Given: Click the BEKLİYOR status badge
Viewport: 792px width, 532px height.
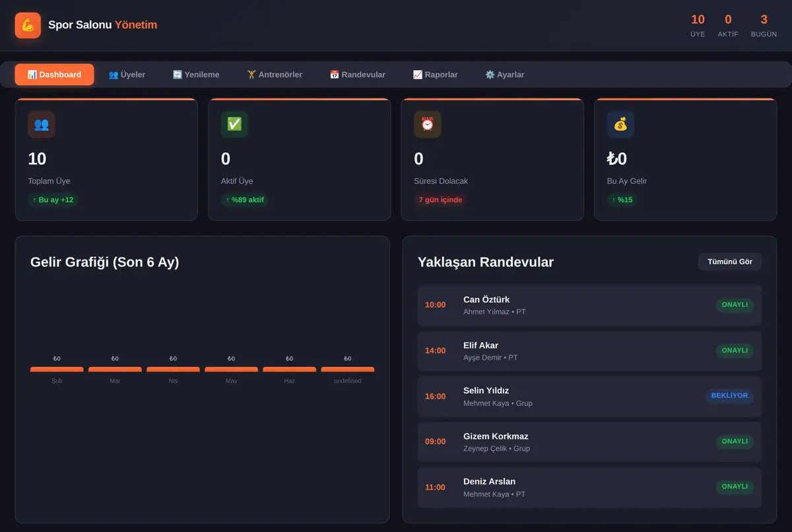Looking at the screenshot, I should [x=729, y=396].
